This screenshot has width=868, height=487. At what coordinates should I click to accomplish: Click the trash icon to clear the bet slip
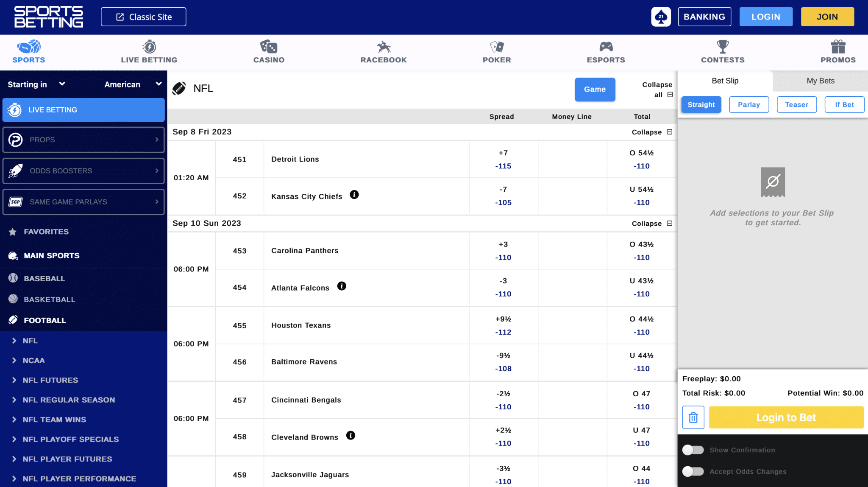click(693, 417)
